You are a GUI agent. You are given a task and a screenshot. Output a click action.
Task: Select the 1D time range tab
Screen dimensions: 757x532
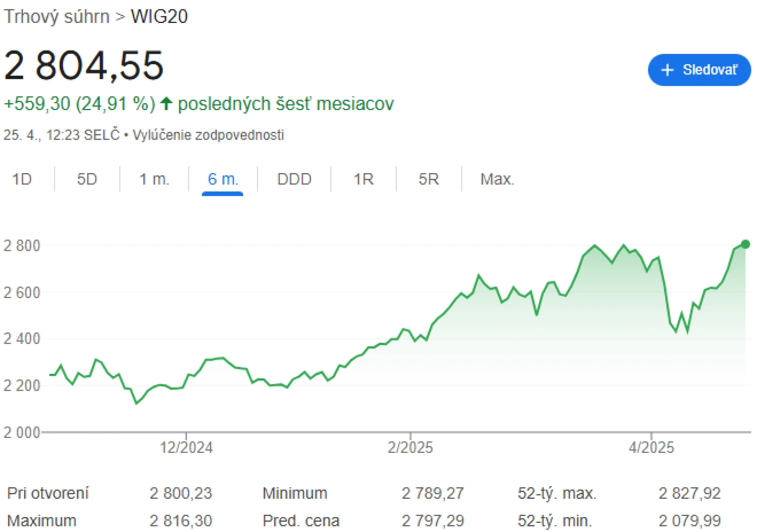tap(22, 179)
